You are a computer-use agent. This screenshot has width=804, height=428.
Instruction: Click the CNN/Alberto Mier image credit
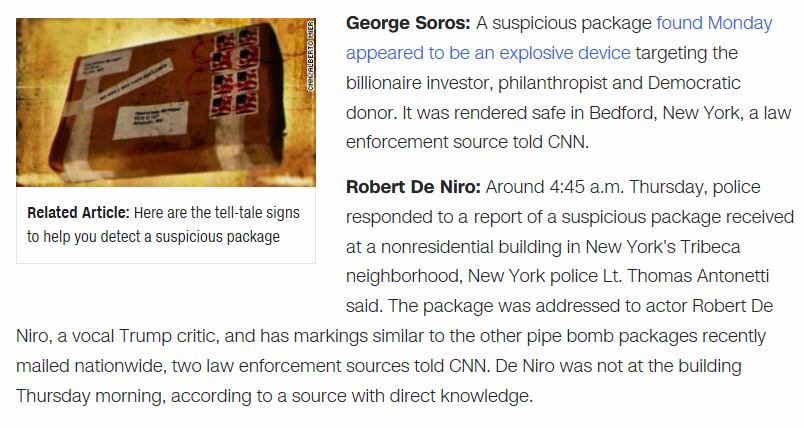310,56
